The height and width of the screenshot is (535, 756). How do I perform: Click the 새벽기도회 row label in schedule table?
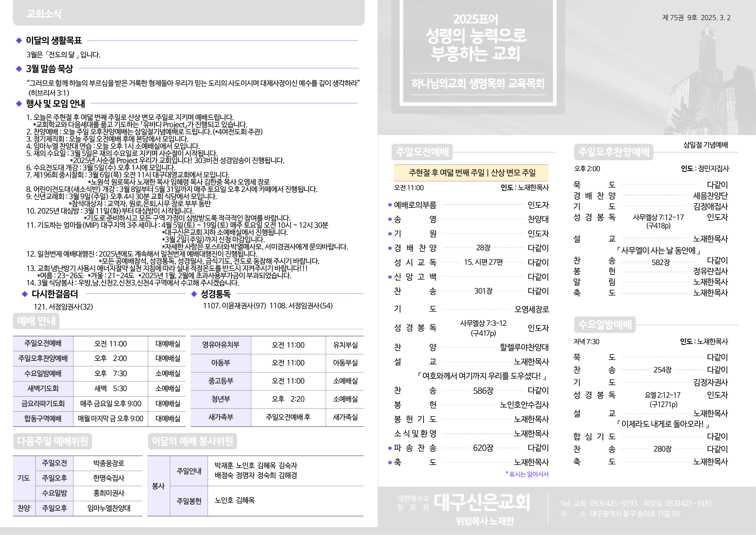tap(43, 388)
